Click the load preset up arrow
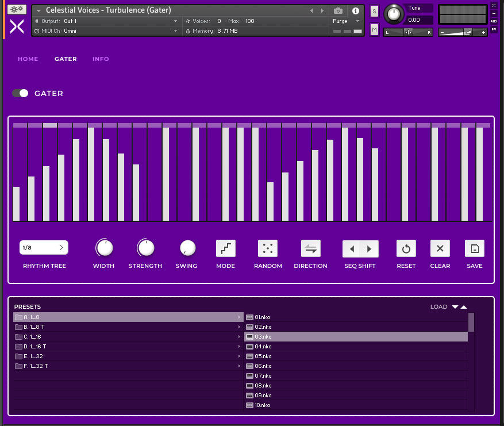The height and width of the screenshot is (426, 504). [464, 307]
